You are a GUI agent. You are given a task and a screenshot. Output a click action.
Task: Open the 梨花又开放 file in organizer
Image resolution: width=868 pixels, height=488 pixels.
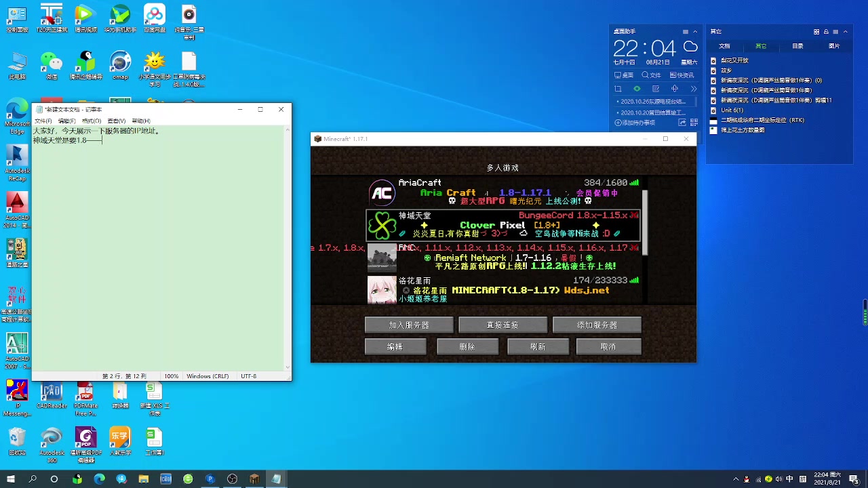coord(730,60)
